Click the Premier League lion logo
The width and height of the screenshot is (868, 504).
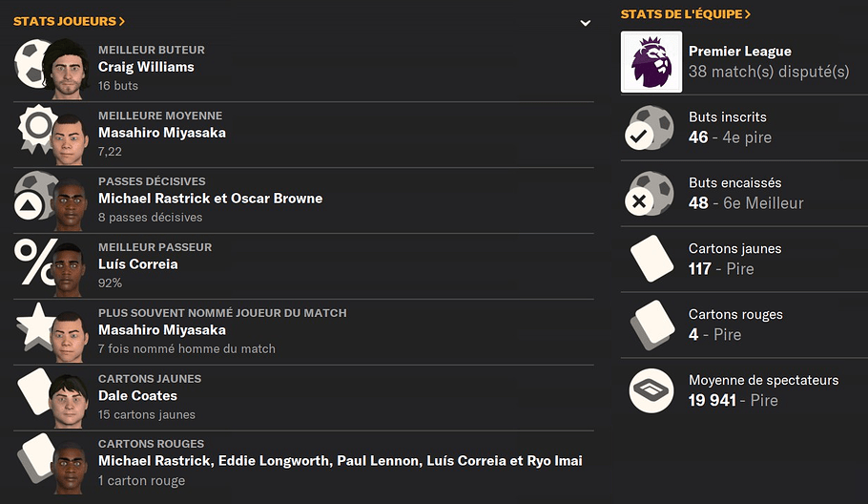[x=651, y=62]
